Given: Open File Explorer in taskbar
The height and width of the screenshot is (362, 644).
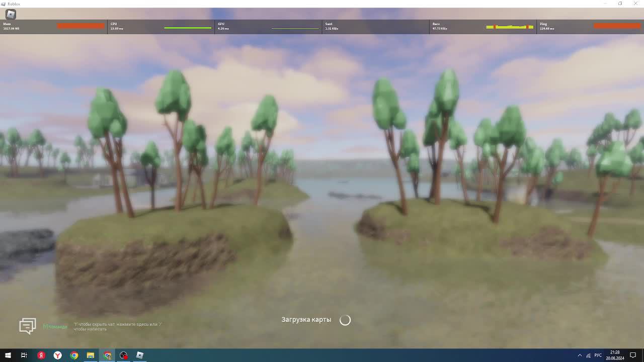Looking at the screenshot, I should tap(91, 355).
